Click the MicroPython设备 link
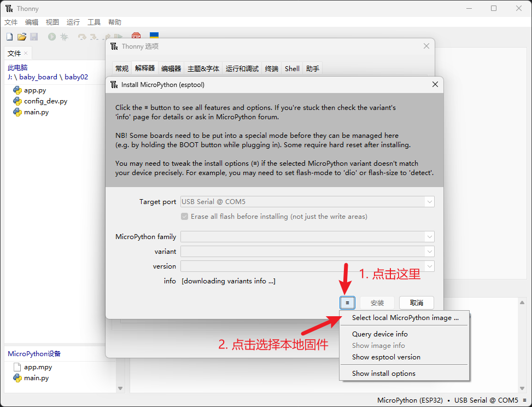Screen dimensions: 532x407 pyautogui.click(x=34, y=354)
